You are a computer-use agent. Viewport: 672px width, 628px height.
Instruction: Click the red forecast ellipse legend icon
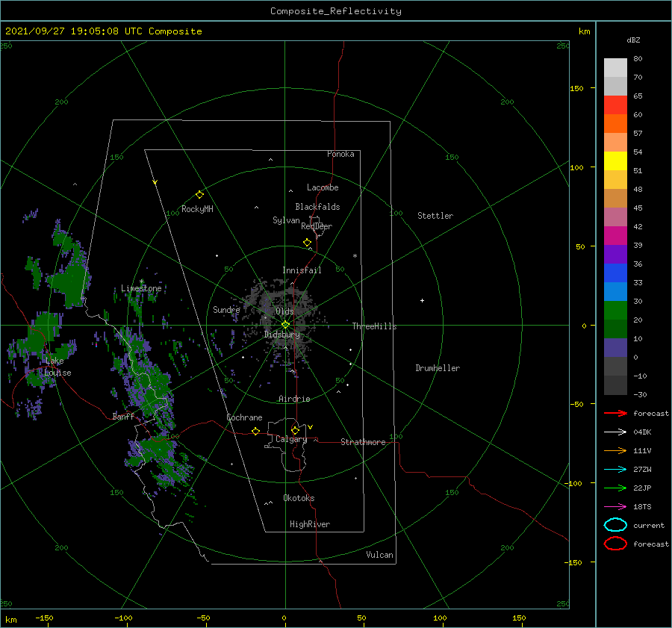[615, 544]
